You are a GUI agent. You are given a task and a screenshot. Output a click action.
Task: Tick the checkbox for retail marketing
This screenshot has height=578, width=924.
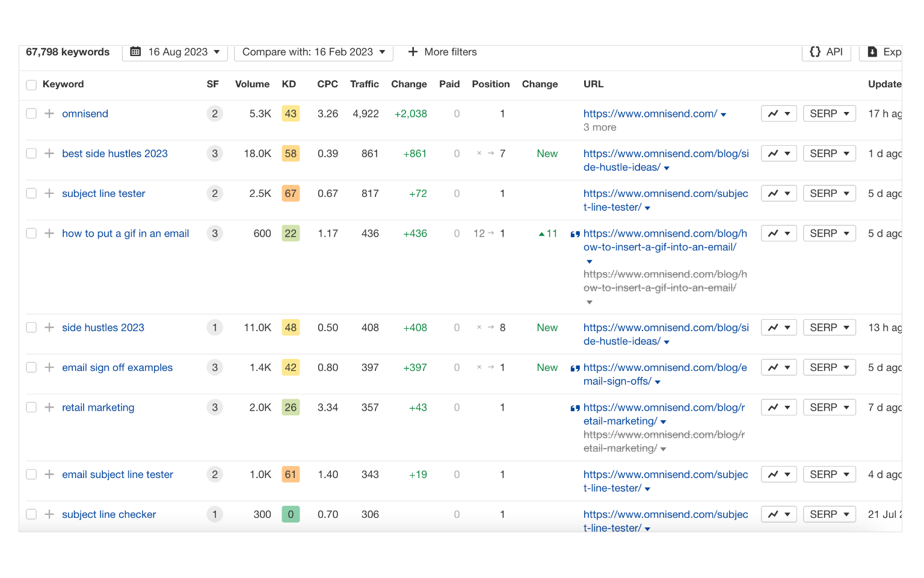click(31, 408)
